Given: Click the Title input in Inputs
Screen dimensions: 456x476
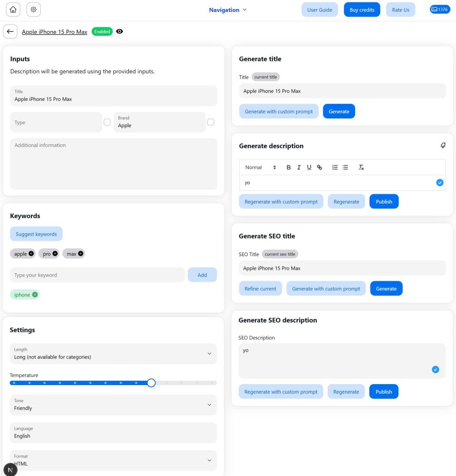Looking at the screenshot, I should pos(114,96).
